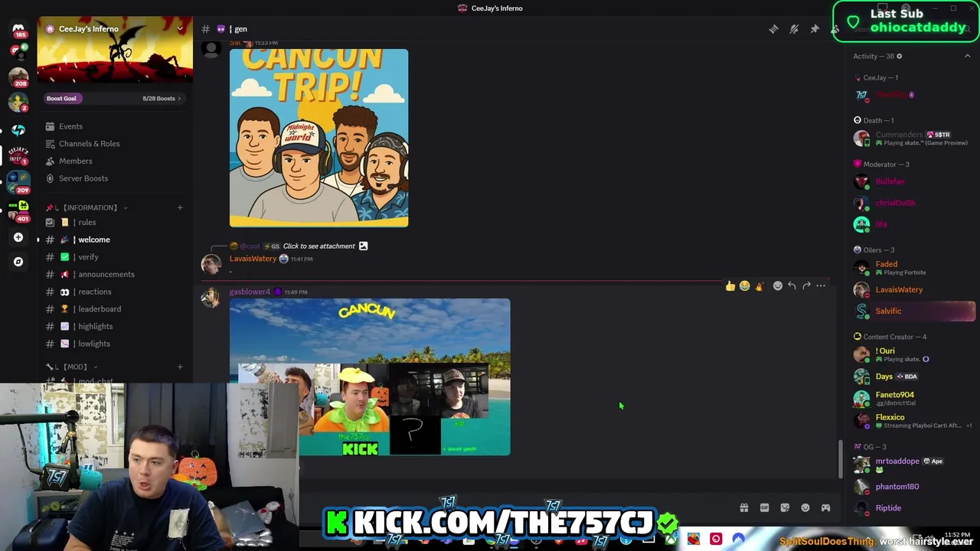Open emoji picker in message bar
Viewport: 980px width, 551px height.
[x=805, y=508]
